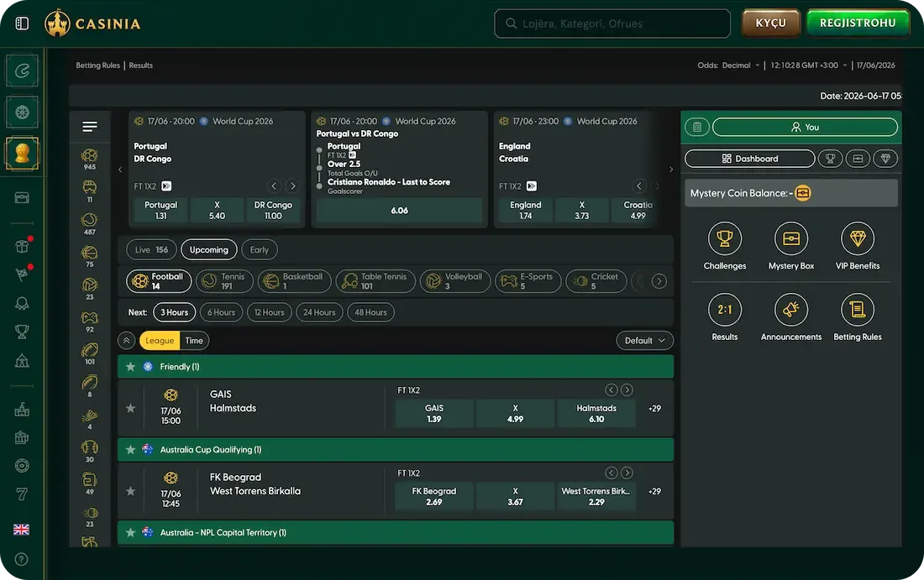The width and height of the screenshot is (924, 580).
Task: Bet on draw X at 3.67
Action: point(515,496)
